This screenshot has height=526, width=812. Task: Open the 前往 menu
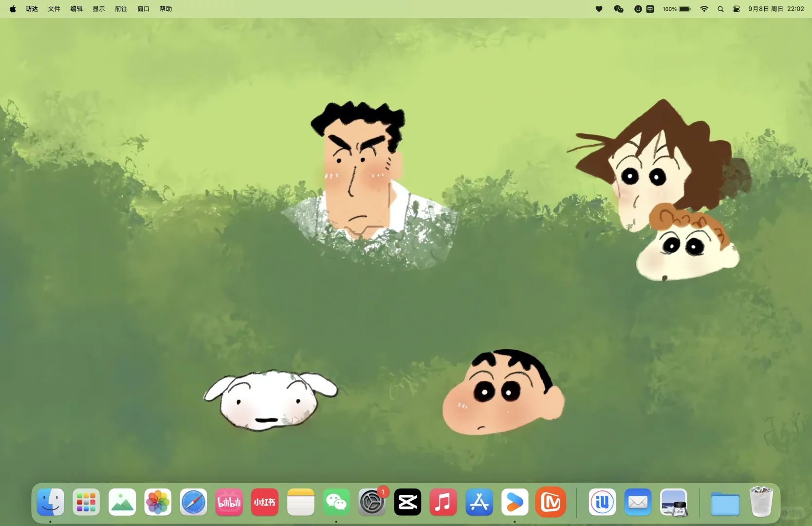(121, 9)
